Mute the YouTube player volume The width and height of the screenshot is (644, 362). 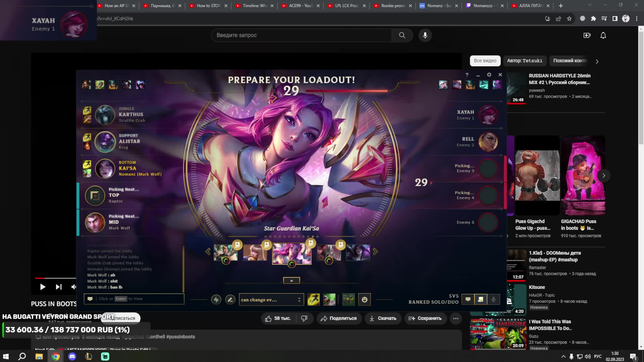pyautogui.click(x=73, y=287)
